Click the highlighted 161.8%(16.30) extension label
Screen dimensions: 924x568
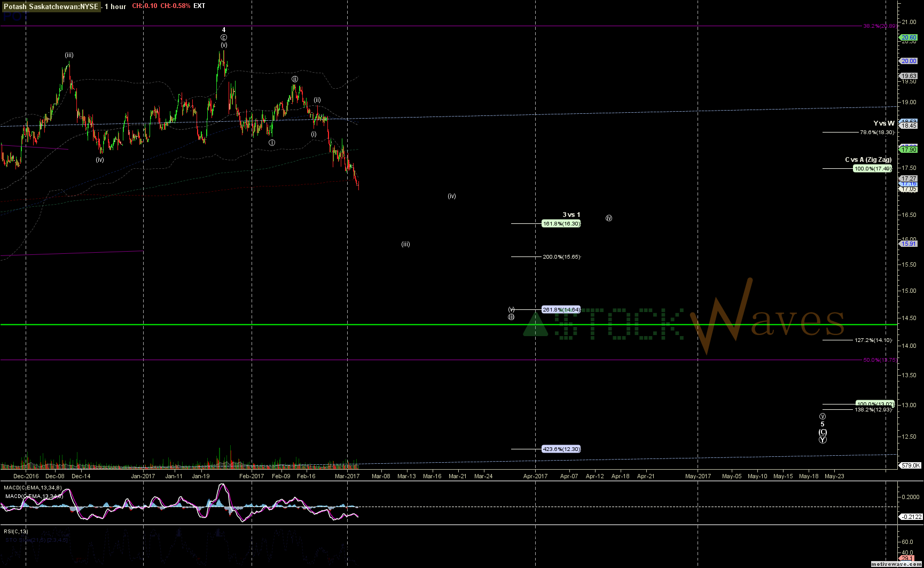(561, 223)
